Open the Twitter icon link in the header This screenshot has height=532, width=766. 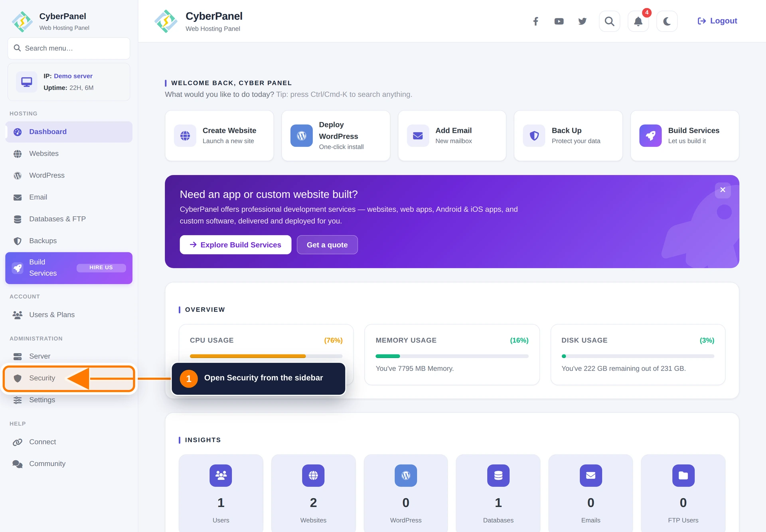[x=582, y=21]
